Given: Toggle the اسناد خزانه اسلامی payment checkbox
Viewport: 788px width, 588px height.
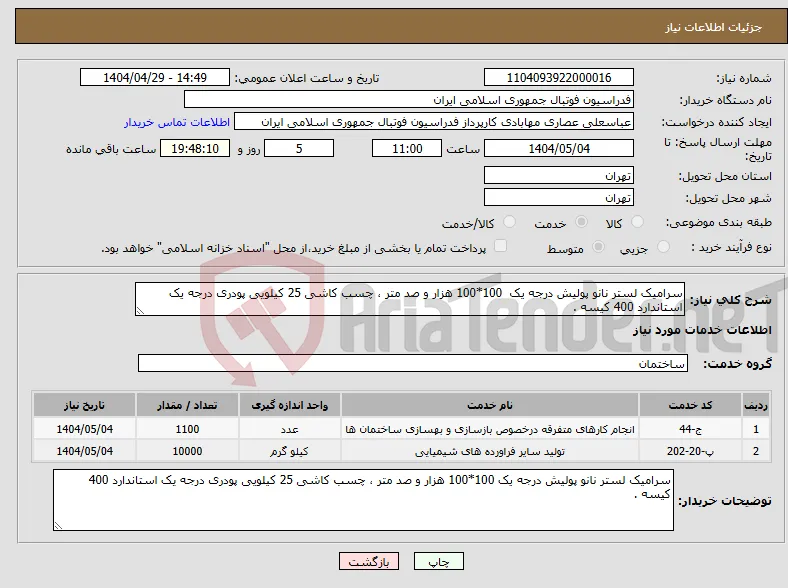Looking at the screenshot, I should [501, 246].
